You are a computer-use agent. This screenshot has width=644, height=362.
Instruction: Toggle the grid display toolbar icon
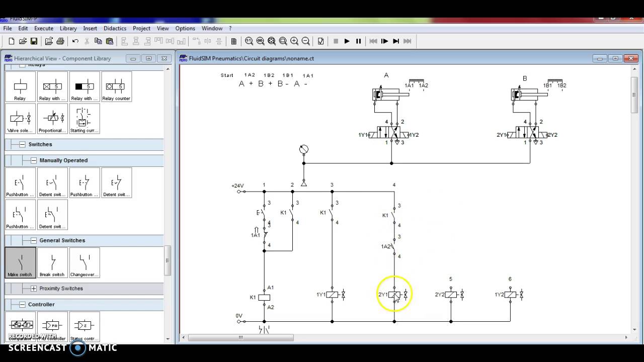pos(233,41)
